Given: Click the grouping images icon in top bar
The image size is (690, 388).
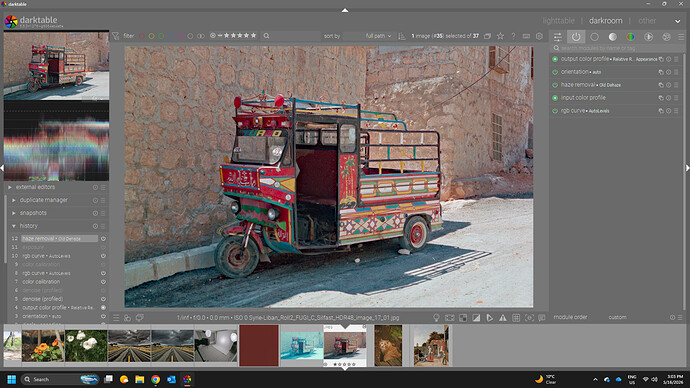Looking at the screenshot, I should (x=488, y=36).
